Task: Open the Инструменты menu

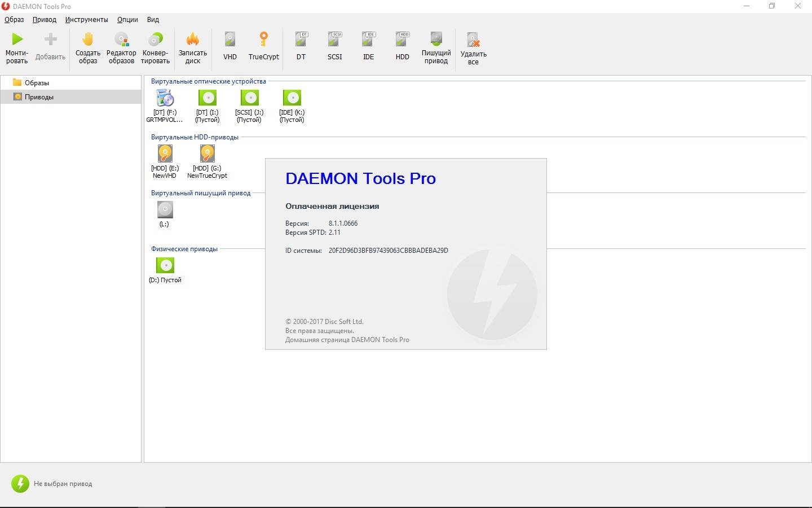Action: point(86,20)
